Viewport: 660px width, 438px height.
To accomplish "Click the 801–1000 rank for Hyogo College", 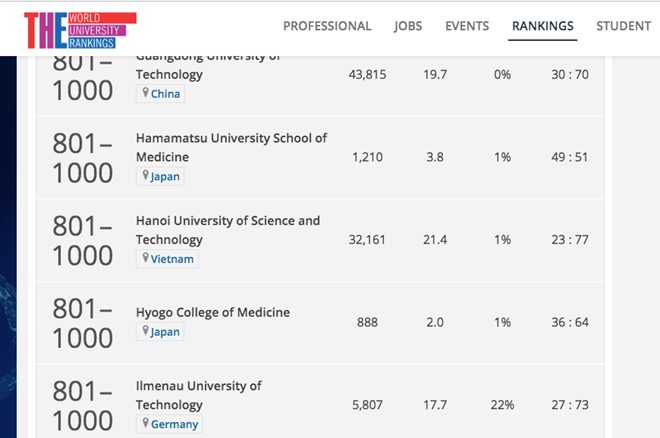I will point(83,322).
